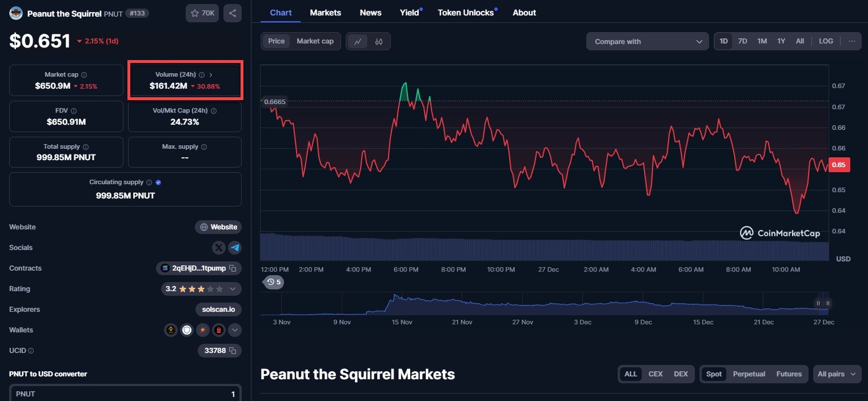Switch to the Token Unlocks tab
The image size is (868, 401).
click(466, 13)
